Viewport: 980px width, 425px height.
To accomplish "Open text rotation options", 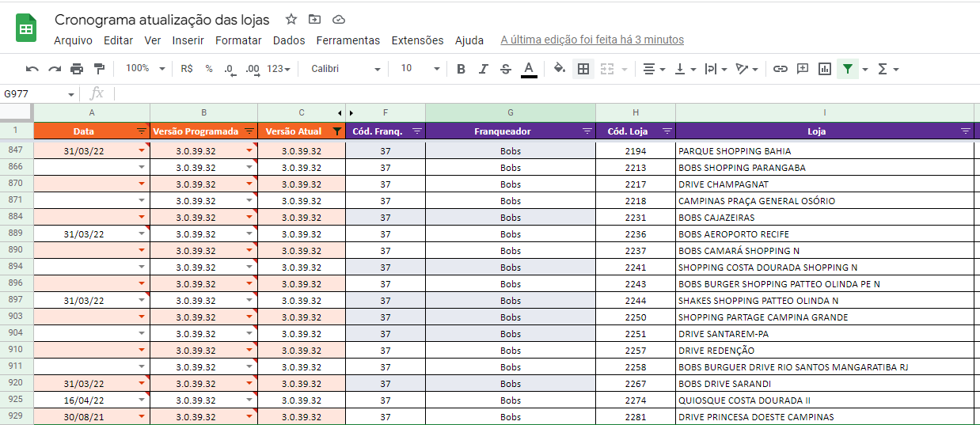I will click(x=746, y=69).
